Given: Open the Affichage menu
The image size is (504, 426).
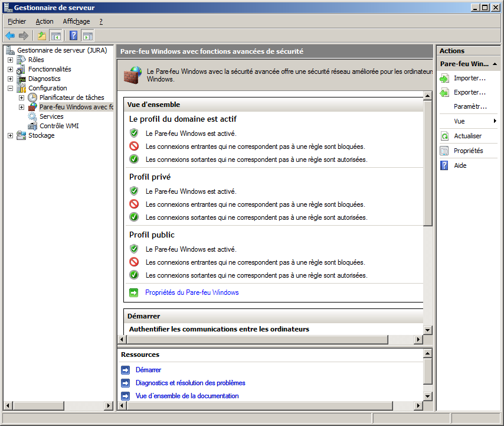Looking at the screenshot, I should [76, 21].
